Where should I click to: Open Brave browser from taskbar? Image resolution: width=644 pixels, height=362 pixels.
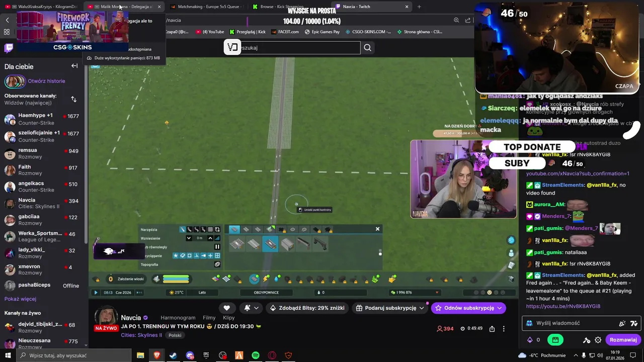(156, 355)
